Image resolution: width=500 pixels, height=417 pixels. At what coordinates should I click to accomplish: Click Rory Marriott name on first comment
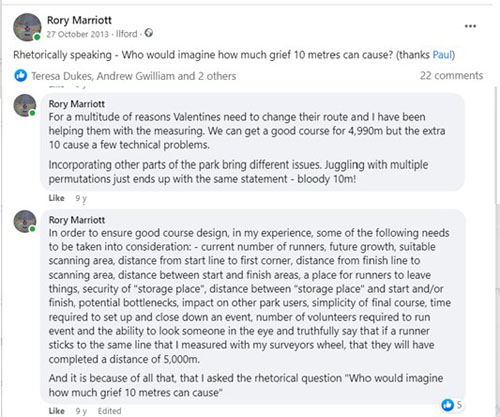(x=77, y=104)
